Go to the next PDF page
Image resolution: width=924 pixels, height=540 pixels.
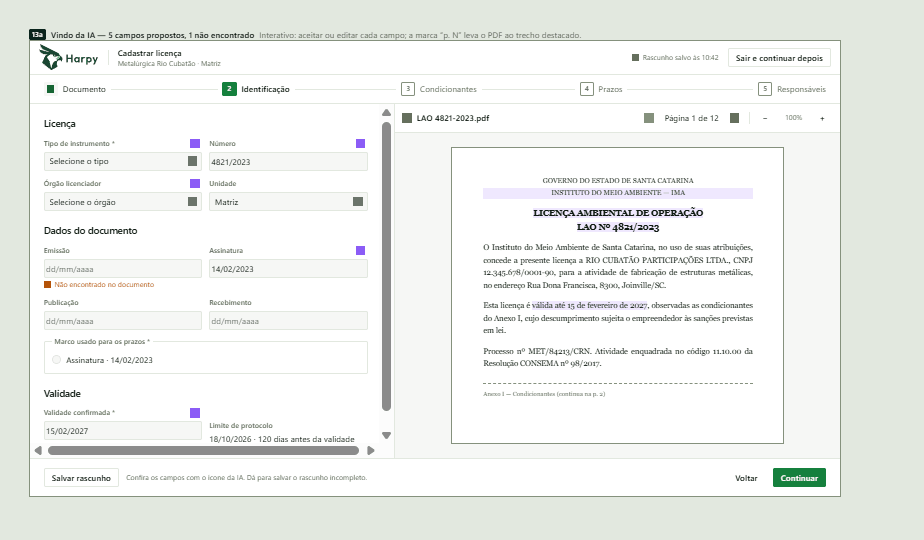pyautogui.click(x=734, y=118)
